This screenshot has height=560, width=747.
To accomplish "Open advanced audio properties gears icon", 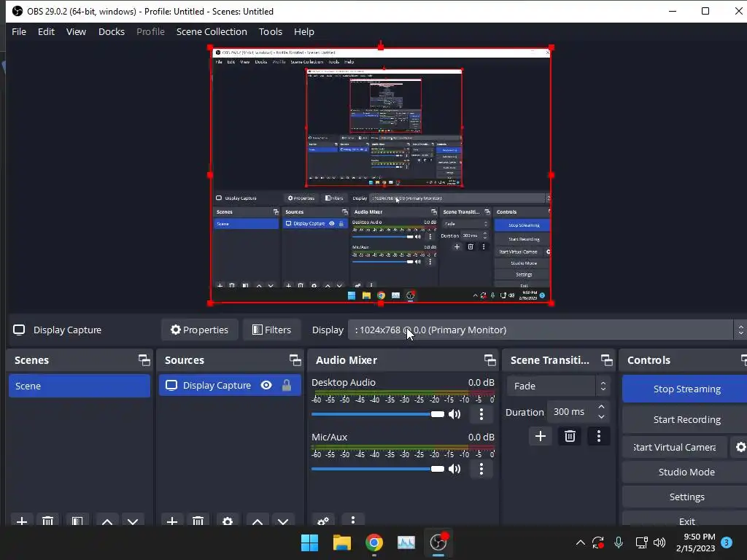I will point(323,521).
